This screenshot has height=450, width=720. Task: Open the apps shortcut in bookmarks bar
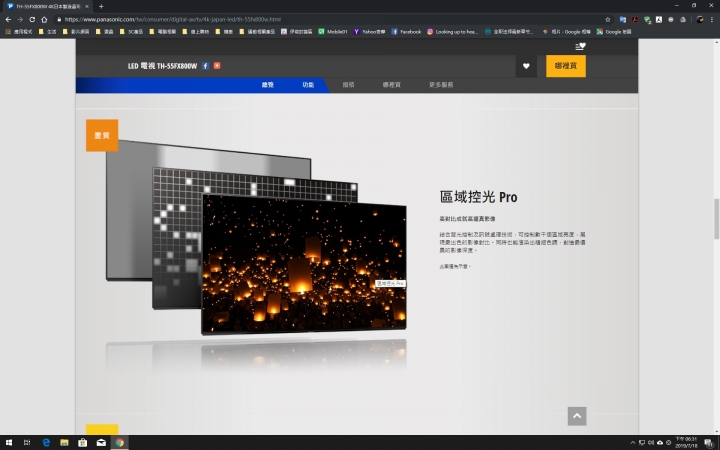coord(19,32)
